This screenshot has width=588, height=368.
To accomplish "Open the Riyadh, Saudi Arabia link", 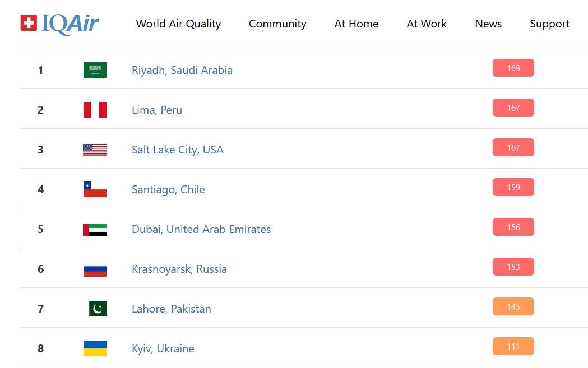I will pos(182,70).
